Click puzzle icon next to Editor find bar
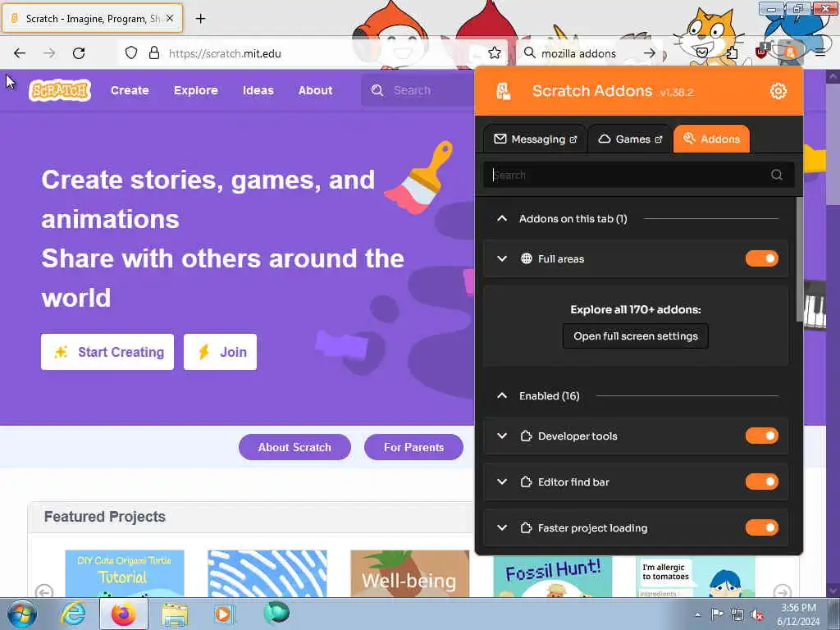Screen dimensions: 840x630 click(x=526, y=482)
